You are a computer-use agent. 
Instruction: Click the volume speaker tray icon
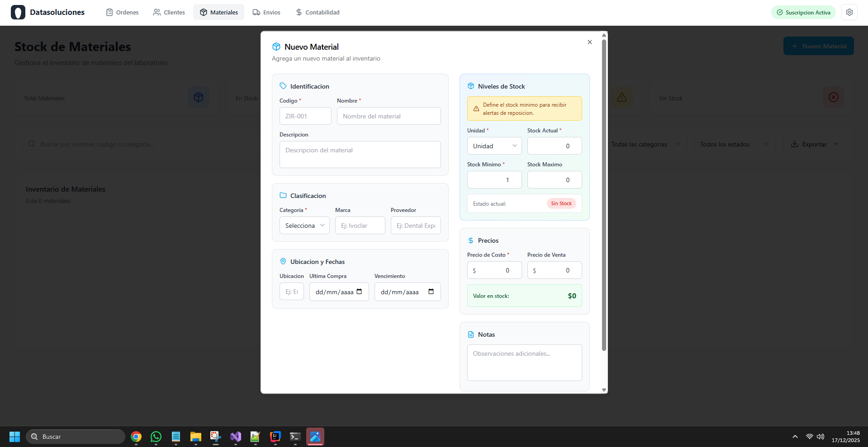(821, 437)
